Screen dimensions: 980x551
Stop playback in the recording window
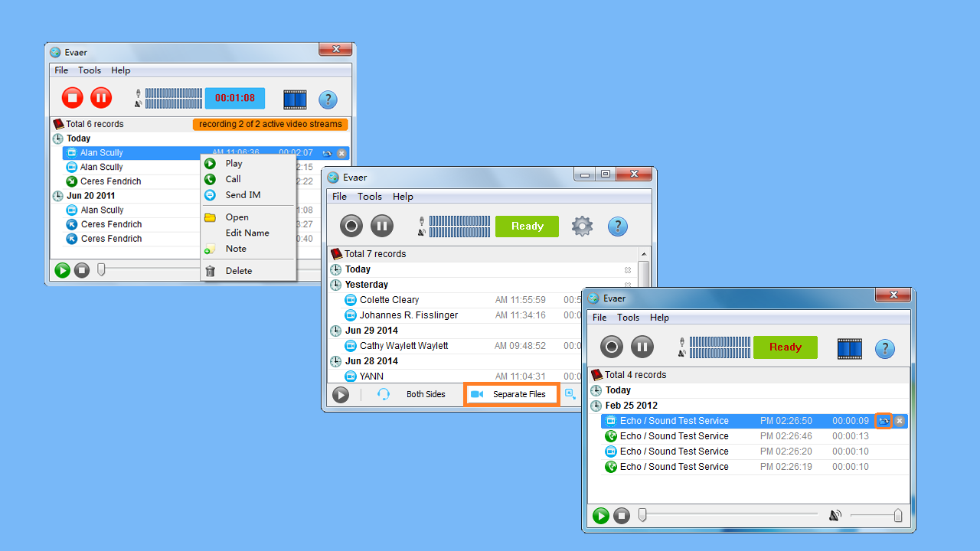click(x=82, y=270)
